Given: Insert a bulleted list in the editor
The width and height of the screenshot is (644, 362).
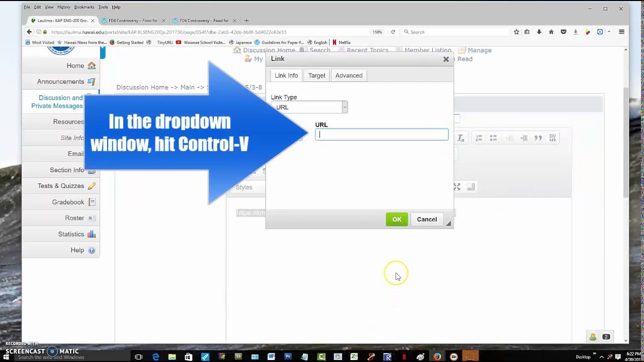Looking at the screenshot, I should pos(493,138).
